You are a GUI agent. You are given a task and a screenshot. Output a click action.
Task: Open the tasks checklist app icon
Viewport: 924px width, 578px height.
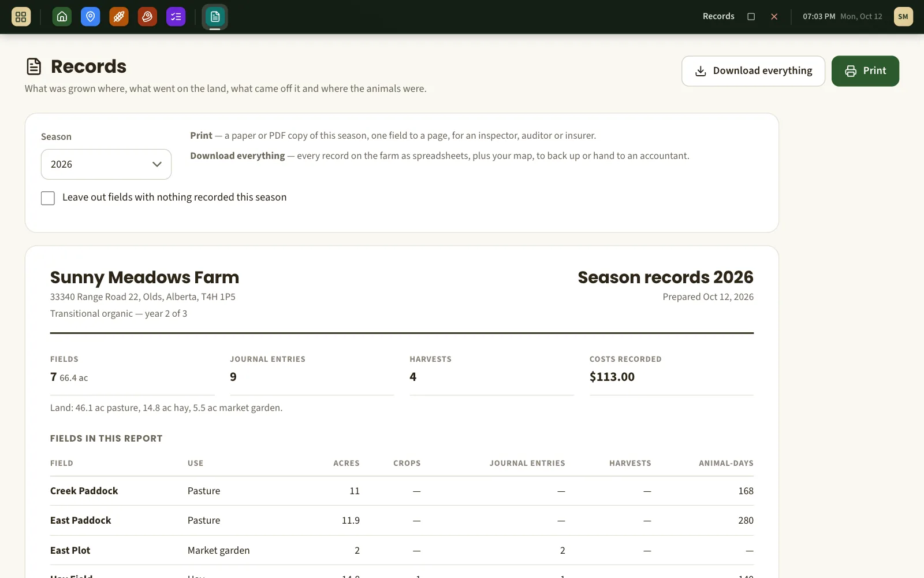tap(176, 17)
